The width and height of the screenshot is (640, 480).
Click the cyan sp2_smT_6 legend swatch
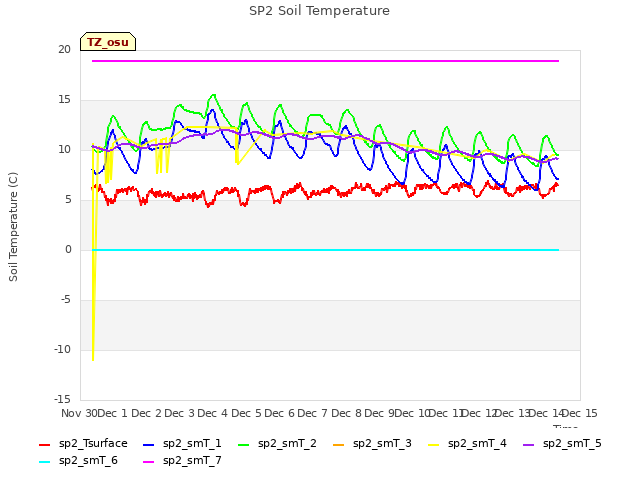44,462
